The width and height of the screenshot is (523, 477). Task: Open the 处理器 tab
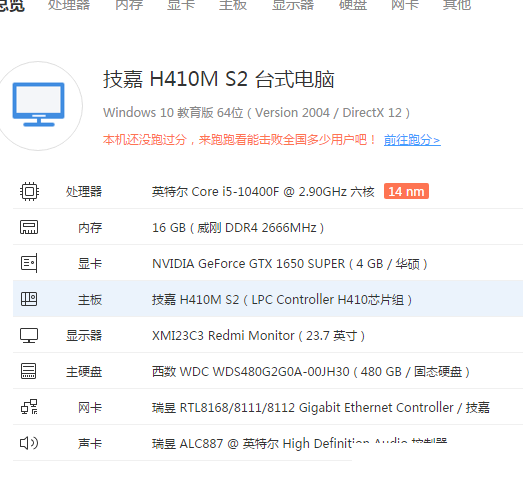[x=69, y=5]
